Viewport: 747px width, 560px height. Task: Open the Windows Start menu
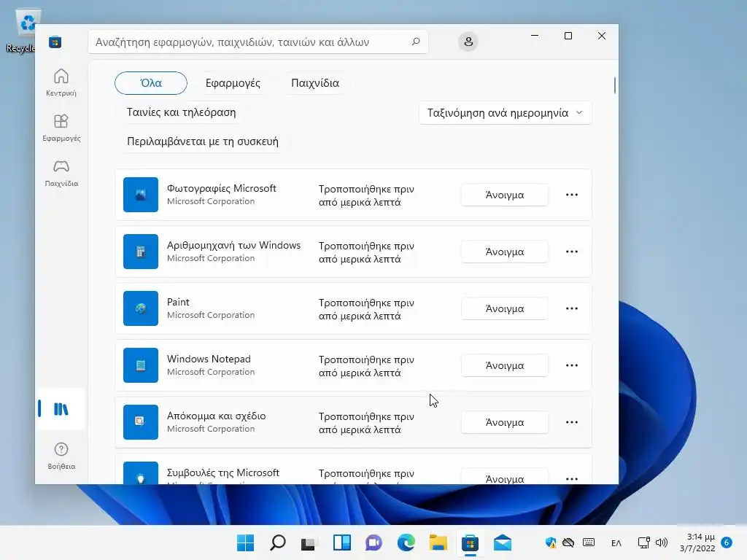click(245, 542)
